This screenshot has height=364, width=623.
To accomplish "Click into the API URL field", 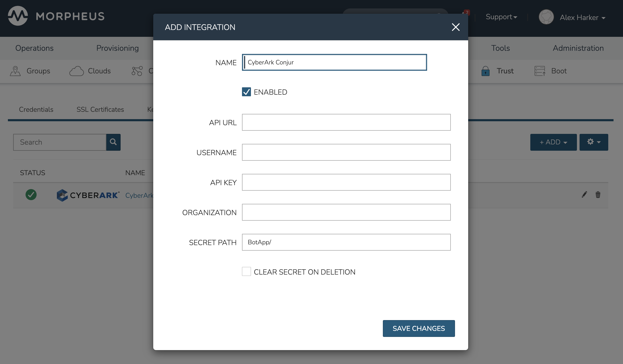I will click(346, 122).
